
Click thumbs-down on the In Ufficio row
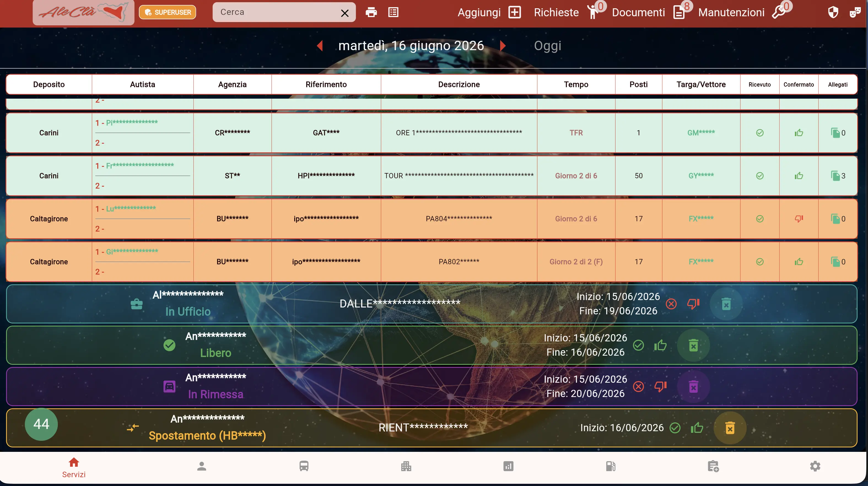pyautogui.click(x=693, y=304)
